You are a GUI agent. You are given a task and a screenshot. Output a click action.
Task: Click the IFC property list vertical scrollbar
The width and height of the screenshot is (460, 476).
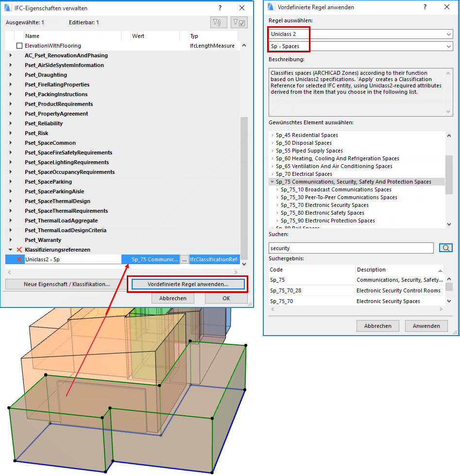tap(244, 188)
